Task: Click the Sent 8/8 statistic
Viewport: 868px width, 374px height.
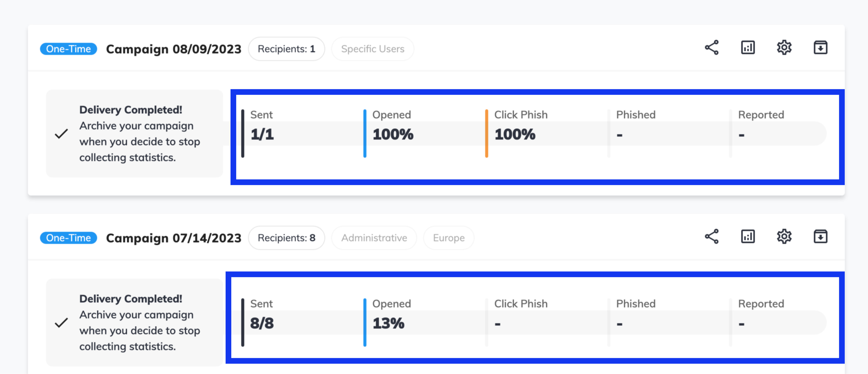Action: pyautogui.click(x=262, y=323)
